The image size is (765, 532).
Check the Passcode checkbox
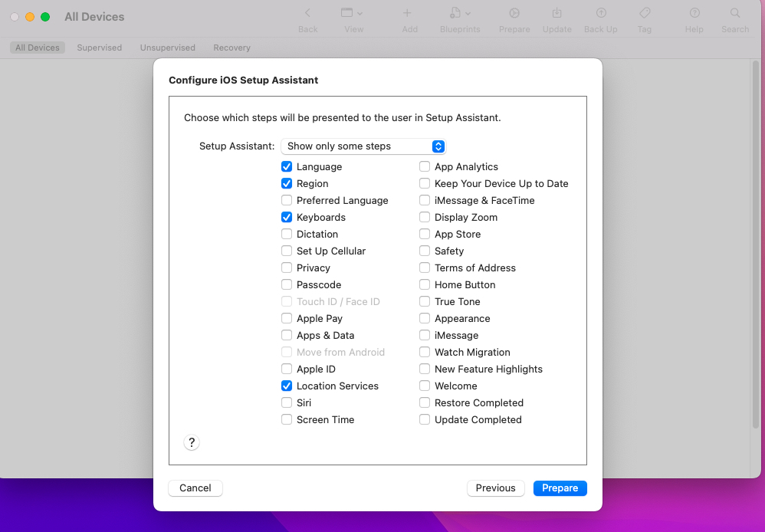[287, 284]
